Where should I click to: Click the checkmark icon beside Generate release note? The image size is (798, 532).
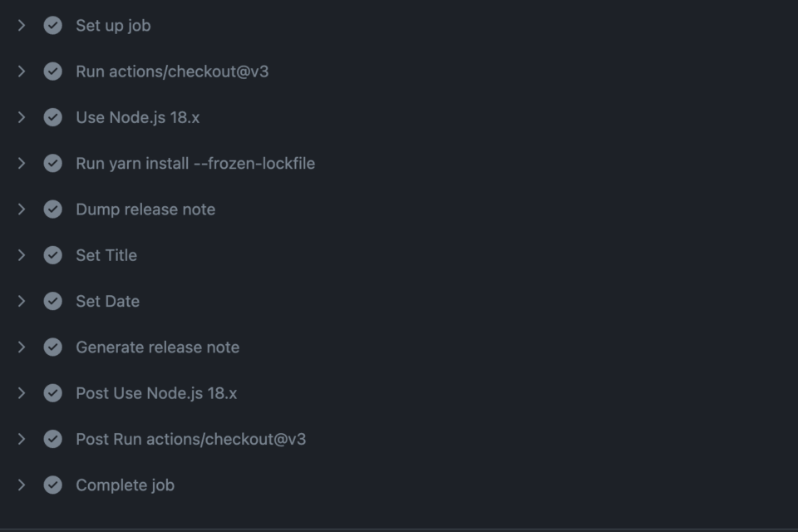click(53, 347)
